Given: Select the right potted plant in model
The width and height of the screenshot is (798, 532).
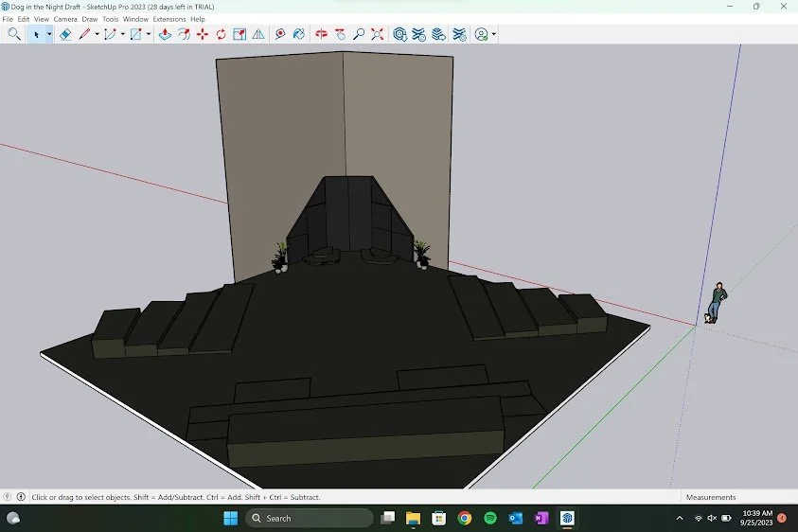Looking at the screenshot, I should [422, 254].
